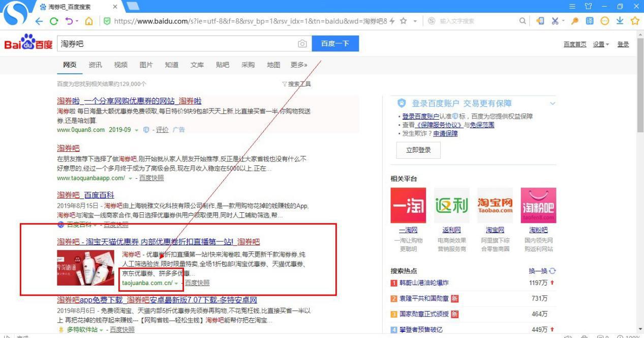The width and height of the screenshot is (644, 338).
Task: Click the wardrobe skin icon in title bar
Action: [588, 6]
